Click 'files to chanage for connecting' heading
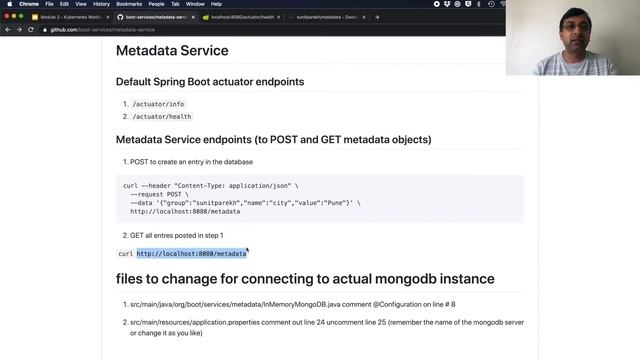Screen dimensions: 640x360 click(305, 279)
